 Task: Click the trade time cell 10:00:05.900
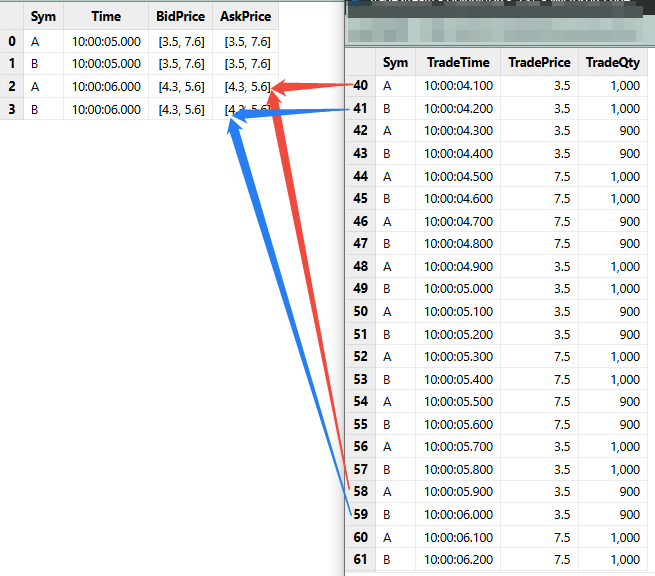(x=458, y=492)
